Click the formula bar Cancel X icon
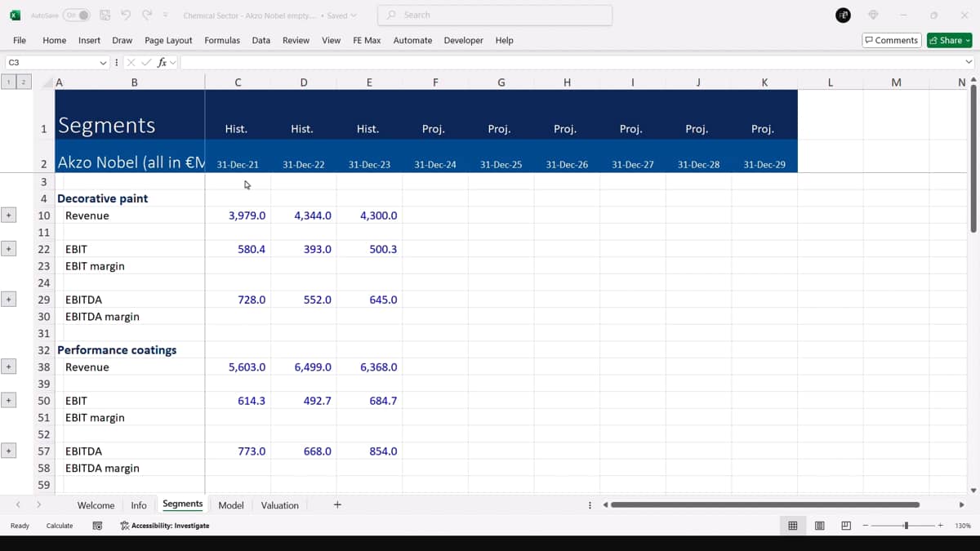Viewport: 980px width, 551px height. [x=131, y=62]
